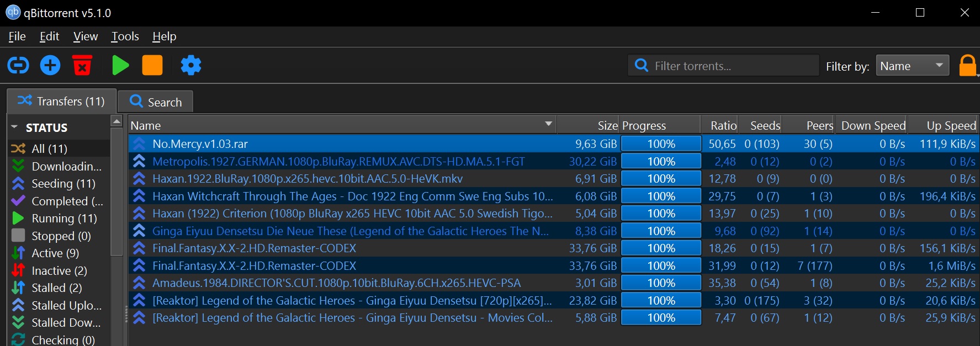
Task: Click the Checking filter refresh icon
Action: (18, 339)
